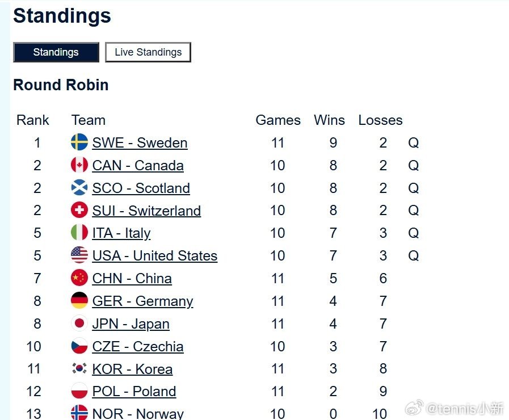This screenshot has width=509, height=420.
Task: Click the Italy flag icon
Action: pyautogui.click(x=79, y=233)
